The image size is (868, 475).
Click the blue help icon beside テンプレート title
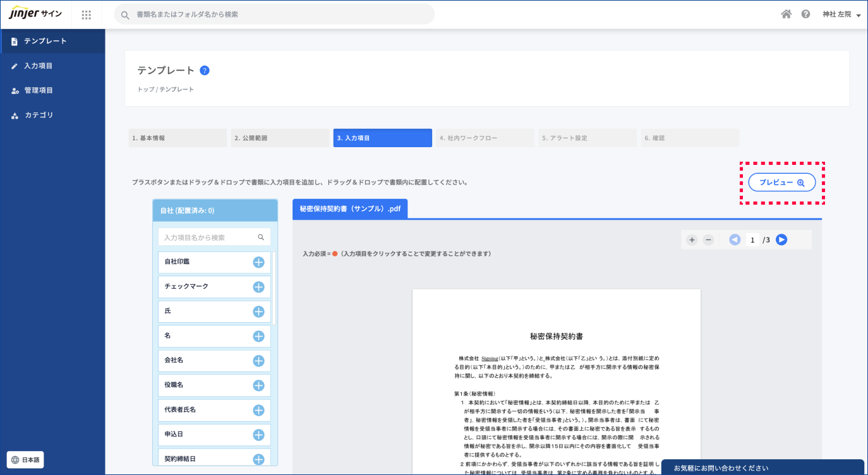point(204,71)
